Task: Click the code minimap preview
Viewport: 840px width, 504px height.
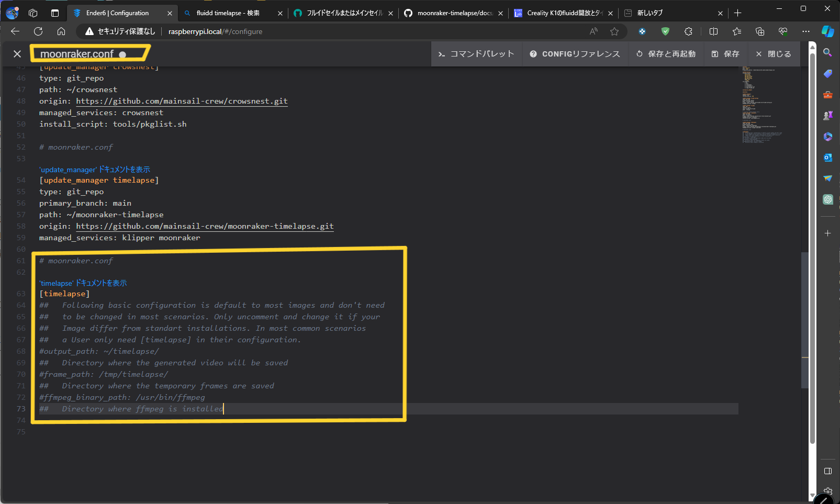Action: coord(761,105)
